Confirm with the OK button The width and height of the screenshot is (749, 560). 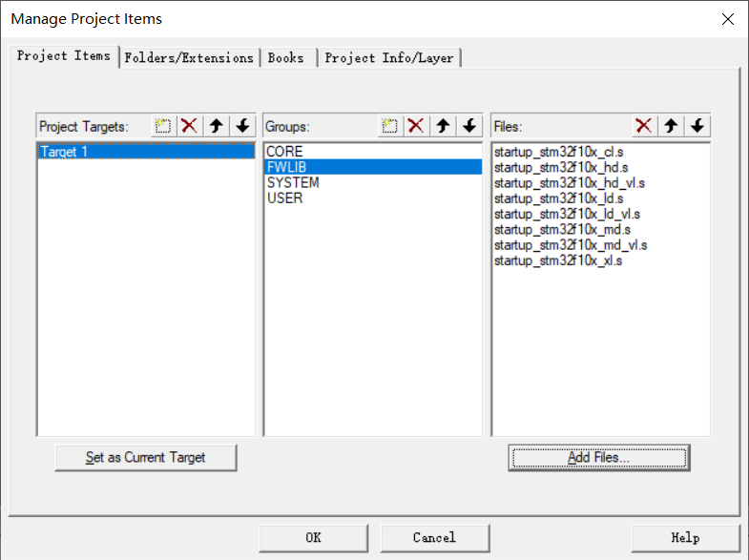coord(313,537)
